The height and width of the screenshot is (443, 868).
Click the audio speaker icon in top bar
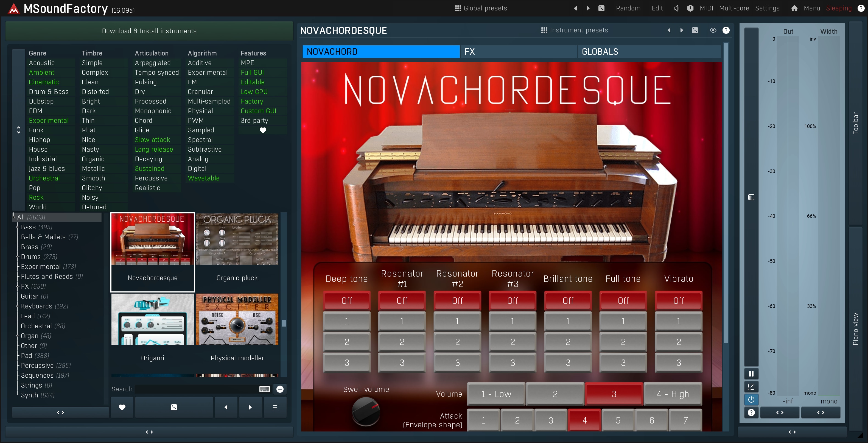(x=677, y=8)
